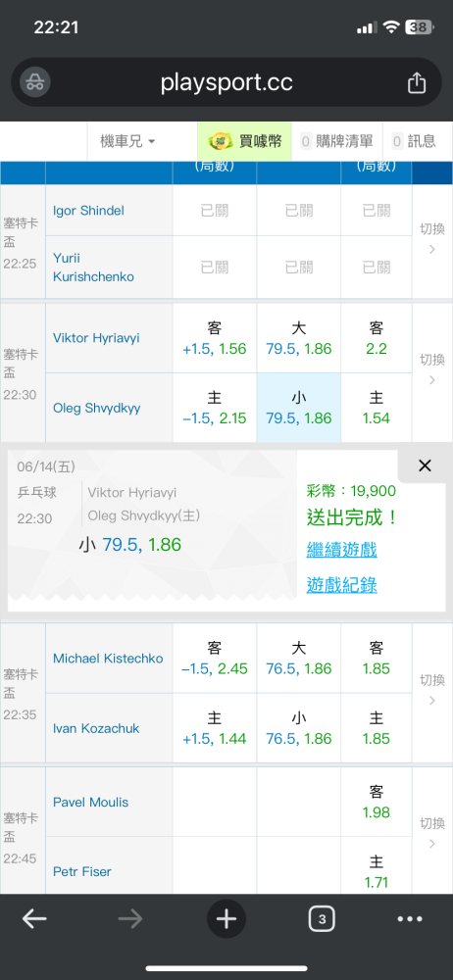Screen dimensions: 453x980
Task: Close the bet confirmation slip
Action: pyautogui.click(x=425, y=465)
